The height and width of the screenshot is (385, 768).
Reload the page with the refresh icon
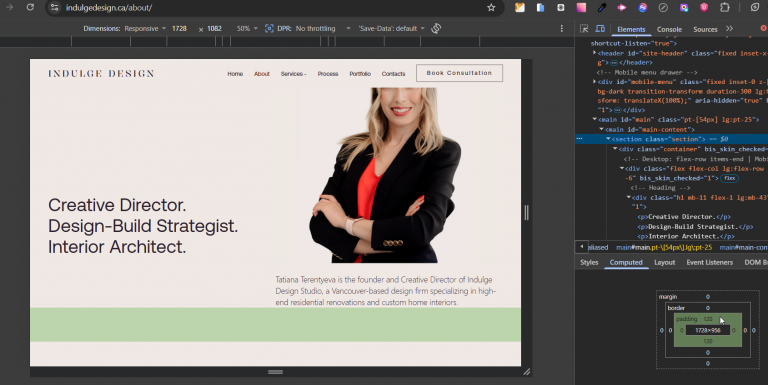30,7
